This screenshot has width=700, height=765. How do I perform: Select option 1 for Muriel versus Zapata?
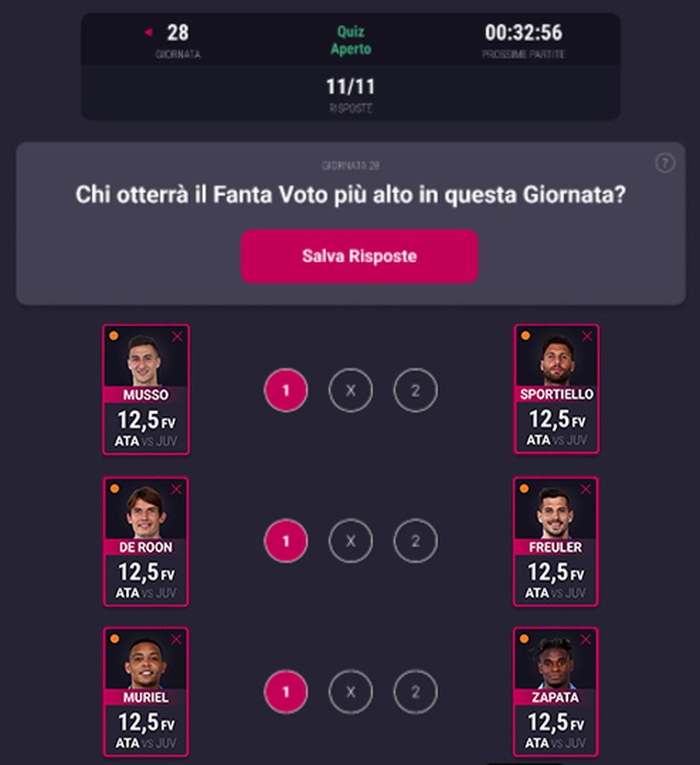[x=286, y=693]
